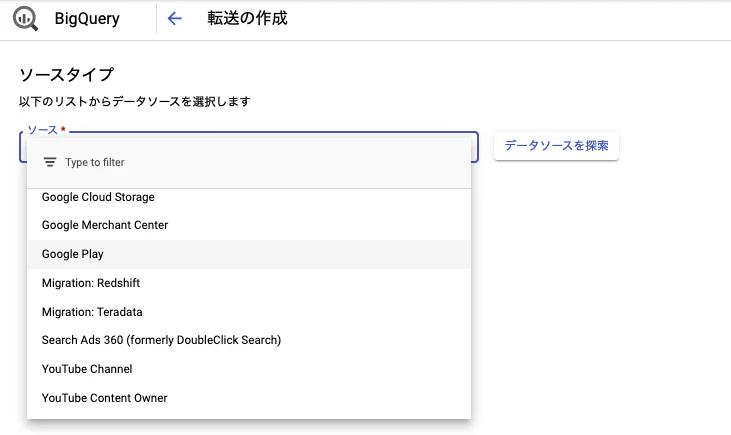Click the 以下のリストからデータソースを選択します description
The width and height of the screenshot is (731, 435).
[x=135, y=101]
